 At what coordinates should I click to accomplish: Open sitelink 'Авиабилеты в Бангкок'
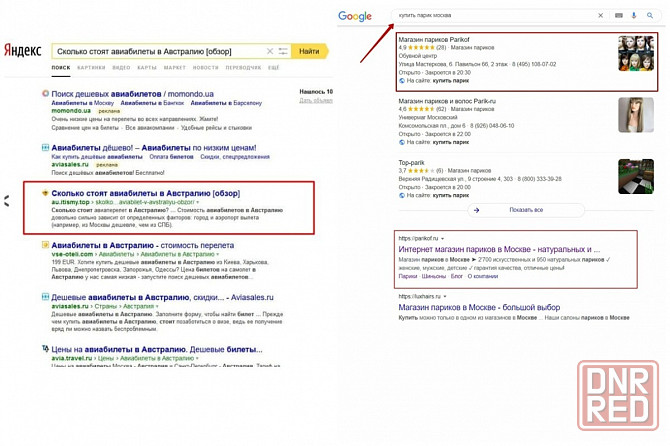click(x=152, y=103)
